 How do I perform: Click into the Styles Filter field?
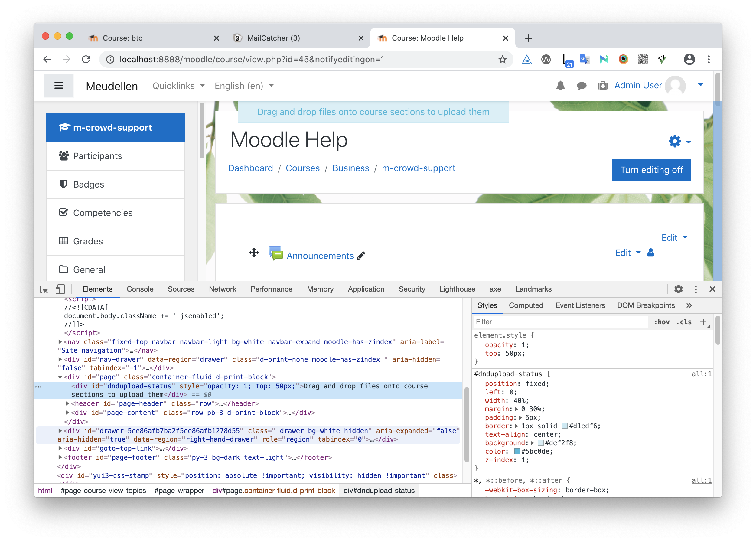(x=560, y=322)
